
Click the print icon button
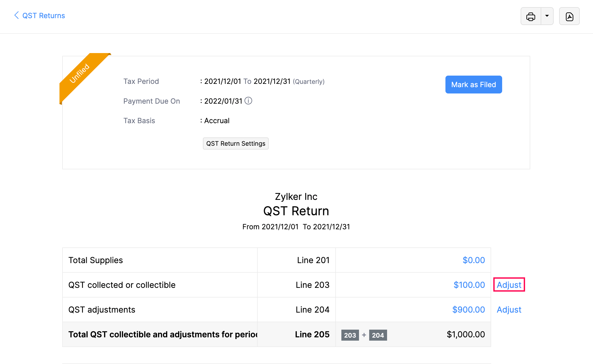[531, 16]
